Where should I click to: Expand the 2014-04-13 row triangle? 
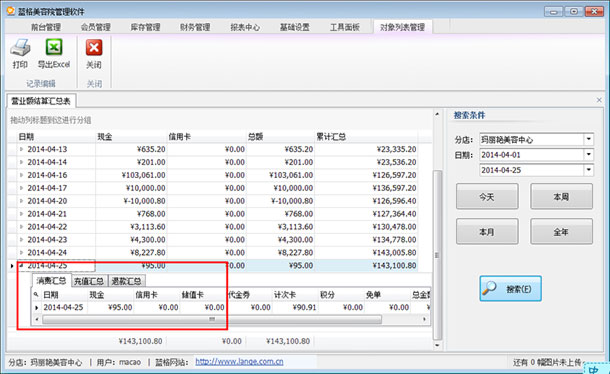21,149
